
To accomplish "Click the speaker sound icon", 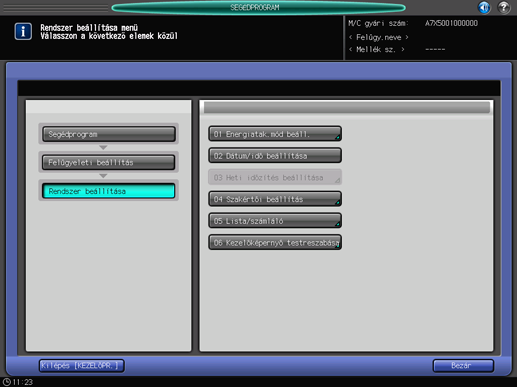I will tap(484, 7).
